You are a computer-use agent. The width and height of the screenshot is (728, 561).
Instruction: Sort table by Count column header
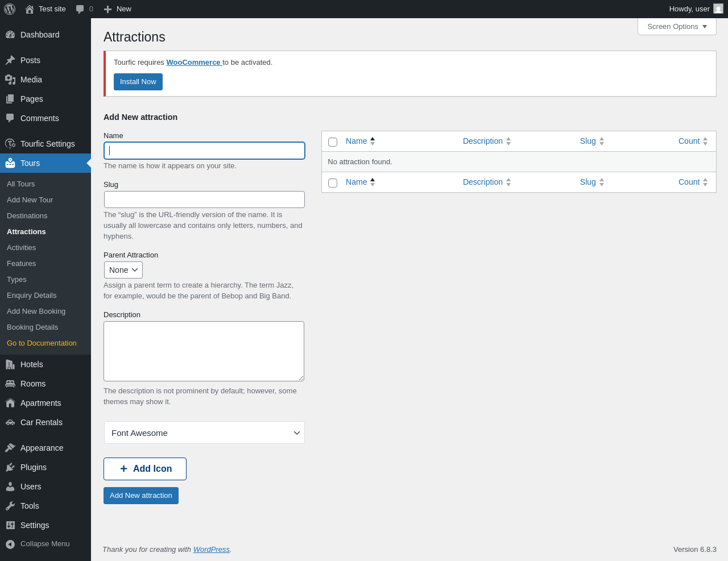coord(689,141)
